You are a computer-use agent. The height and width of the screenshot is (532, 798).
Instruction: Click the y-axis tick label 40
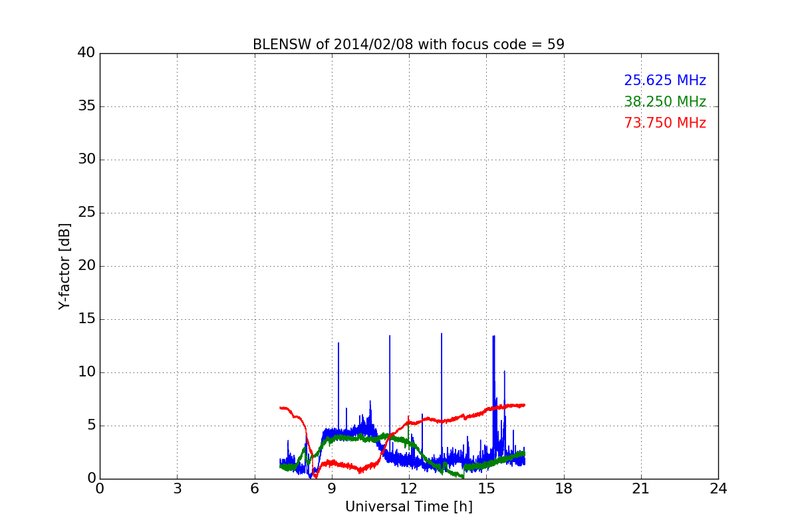pyautogui.click(x=86, y=53)
